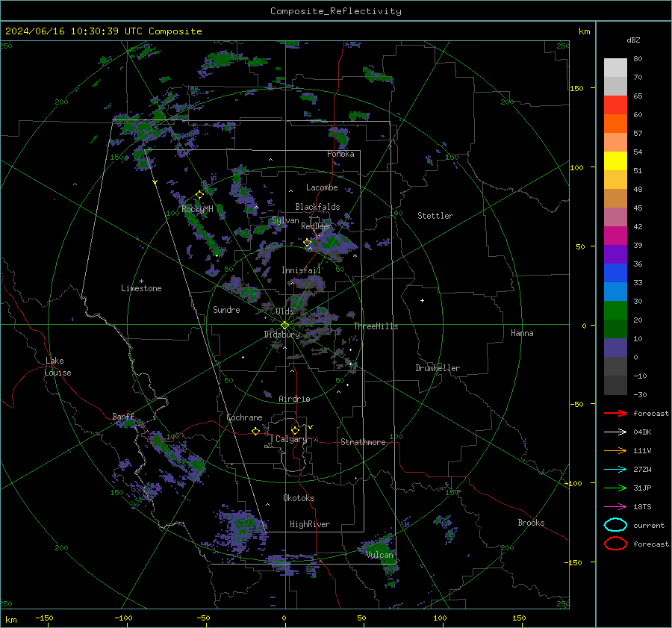
Task: Select the purple 39 dBZ legend swatch
Action: tap(615, 255)
